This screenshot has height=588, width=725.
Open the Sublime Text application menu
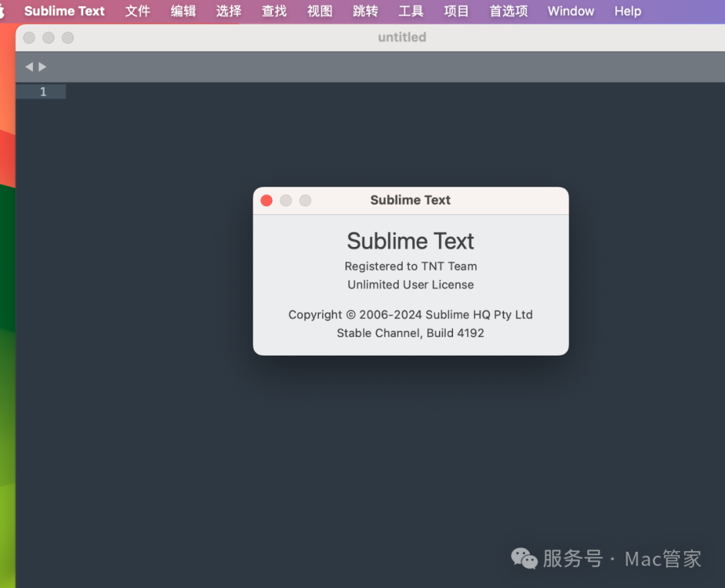click(64, 11)
